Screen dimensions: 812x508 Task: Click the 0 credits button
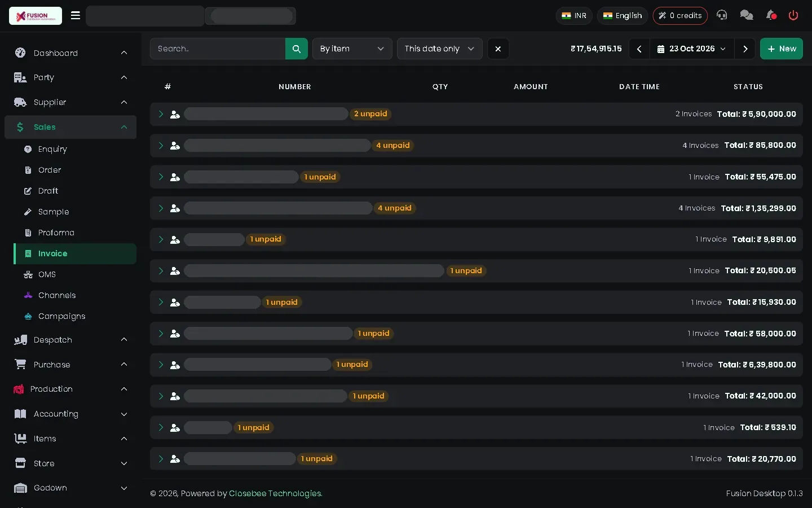(x=680, y=15)
